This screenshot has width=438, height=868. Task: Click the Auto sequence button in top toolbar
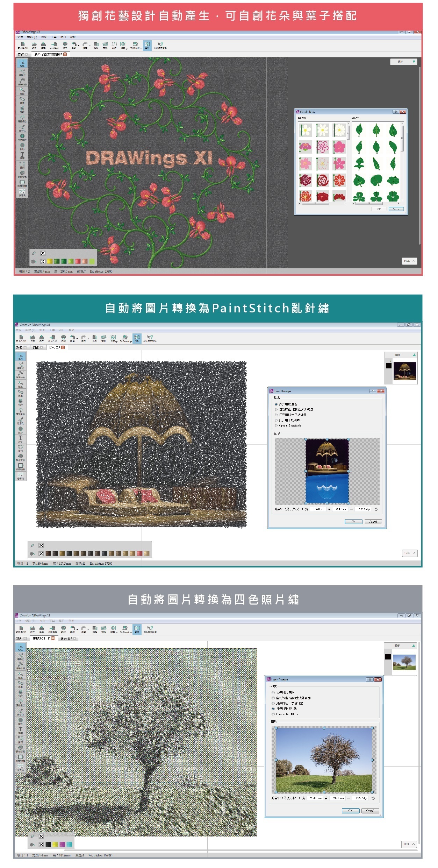click(x=147, y=45)
